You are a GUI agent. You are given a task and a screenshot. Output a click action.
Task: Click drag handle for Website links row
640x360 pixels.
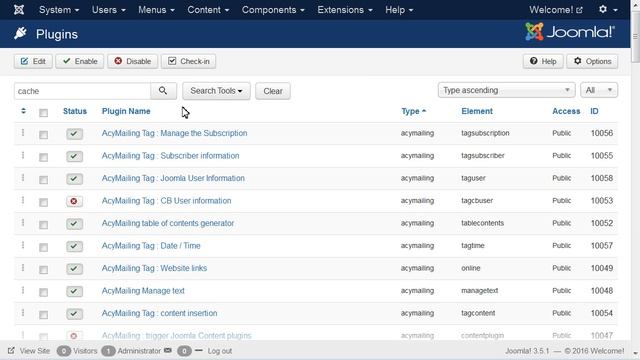tap(23, 267)
